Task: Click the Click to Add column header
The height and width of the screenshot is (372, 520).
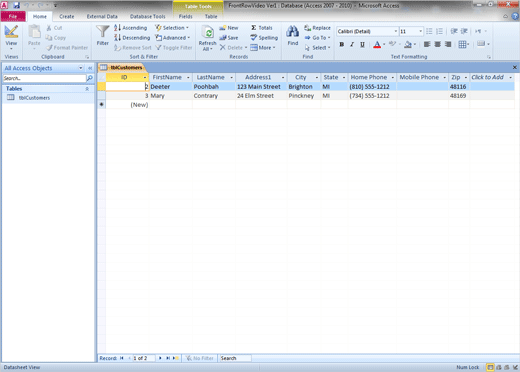Action: 492,77
